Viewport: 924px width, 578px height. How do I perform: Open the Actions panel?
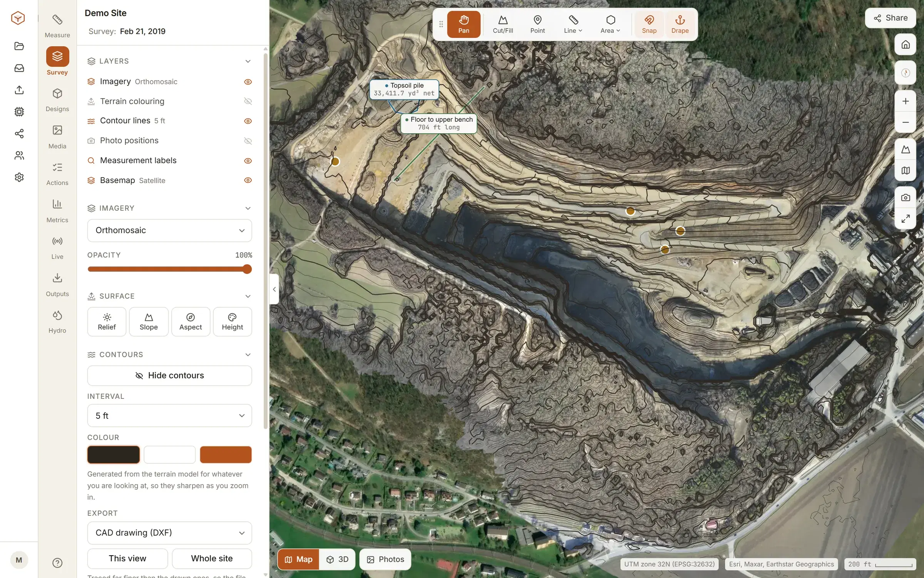[x=57, y=174]
